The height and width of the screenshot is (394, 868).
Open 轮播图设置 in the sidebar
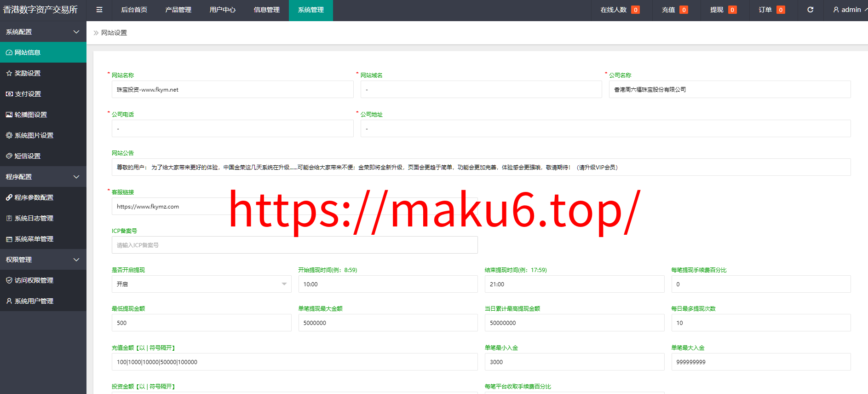[x=43, y=115]
